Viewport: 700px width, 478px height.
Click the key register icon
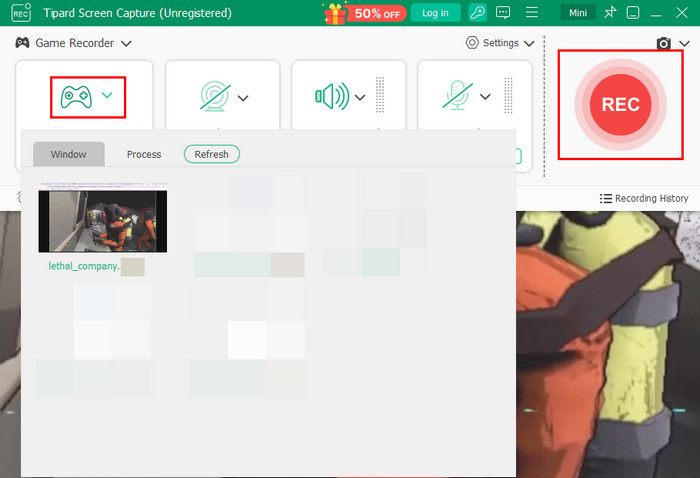(477, 12)
